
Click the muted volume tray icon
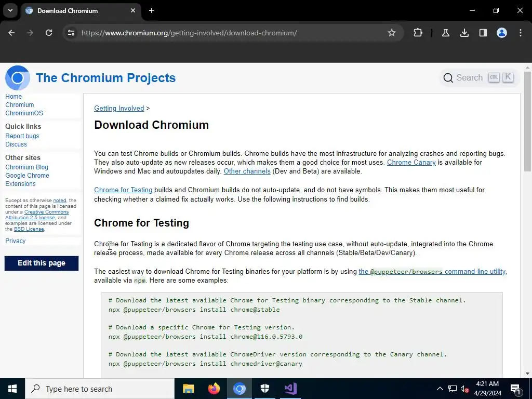[464, 389]
